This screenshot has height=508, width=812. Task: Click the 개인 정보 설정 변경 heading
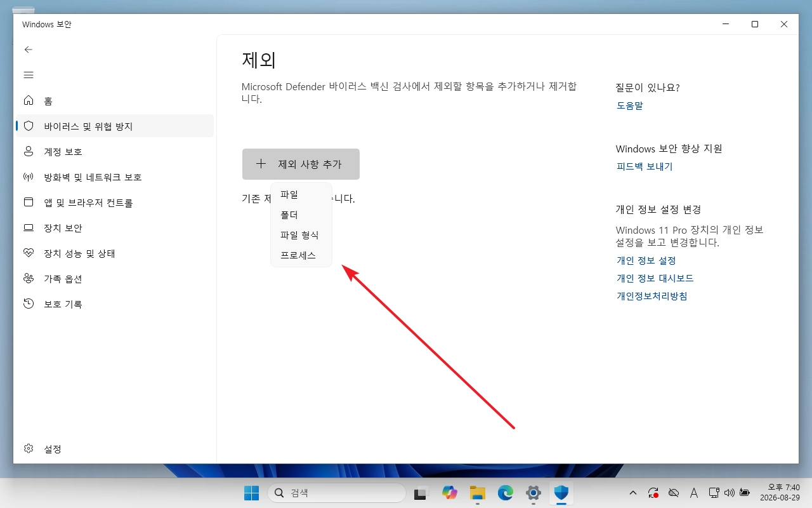pyautogui.click(x=658, y=210)
